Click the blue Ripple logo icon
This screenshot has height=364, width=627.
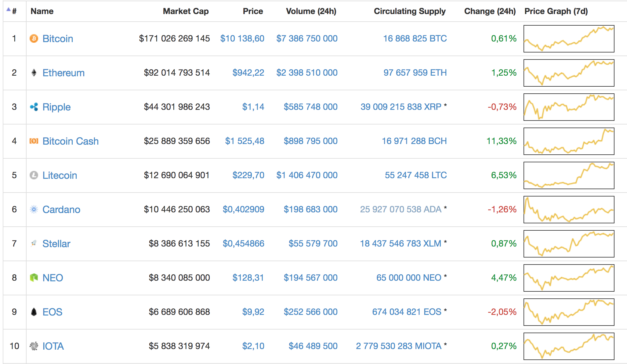pos(34,107)
